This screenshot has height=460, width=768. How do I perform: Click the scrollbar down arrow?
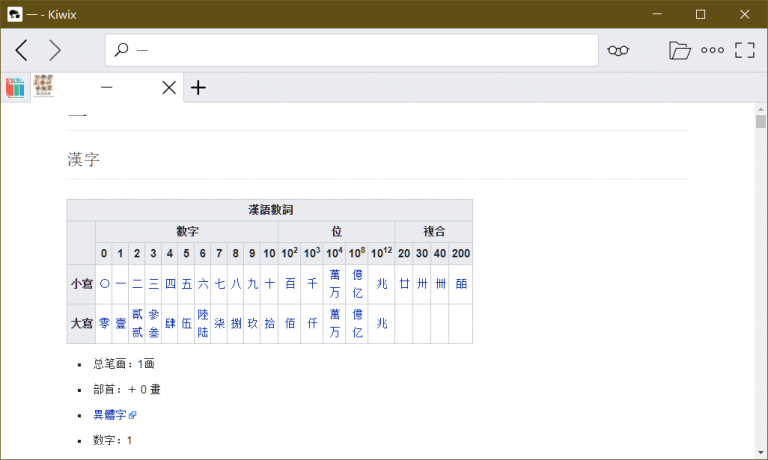coord(761,453)
